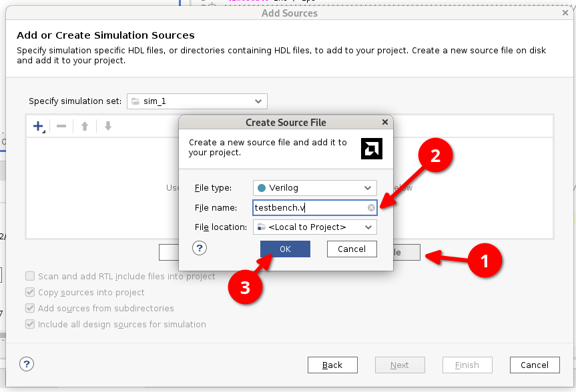Close the Create Source File dialog

[385, 122]
